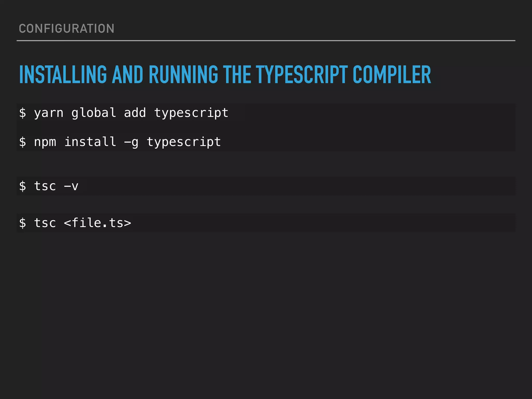Image resolution: width=532 pixels, height=399 pixels.
Task: Select the 'Installing and Running the TypeScript Compiler' title
Action: tap(225, 75)
